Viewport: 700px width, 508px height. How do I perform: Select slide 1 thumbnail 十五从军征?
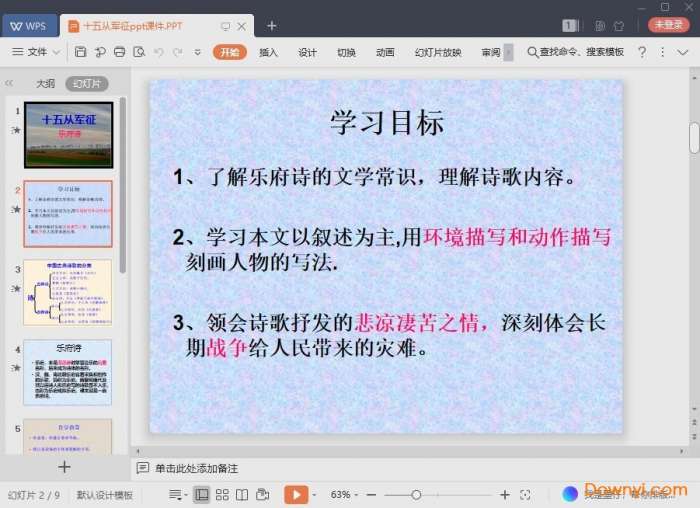68,135
